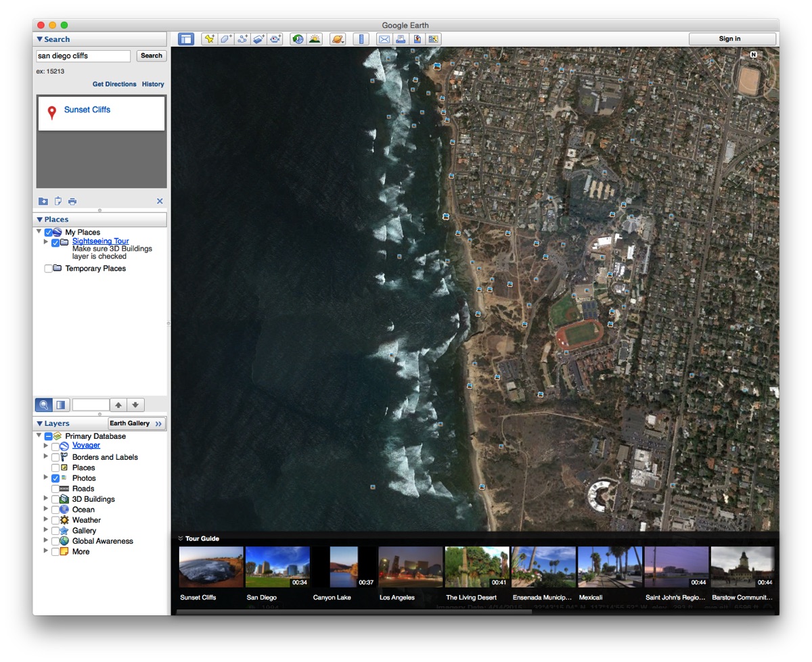
Task: Open the Get Directions link
Action: click(114, 85)
